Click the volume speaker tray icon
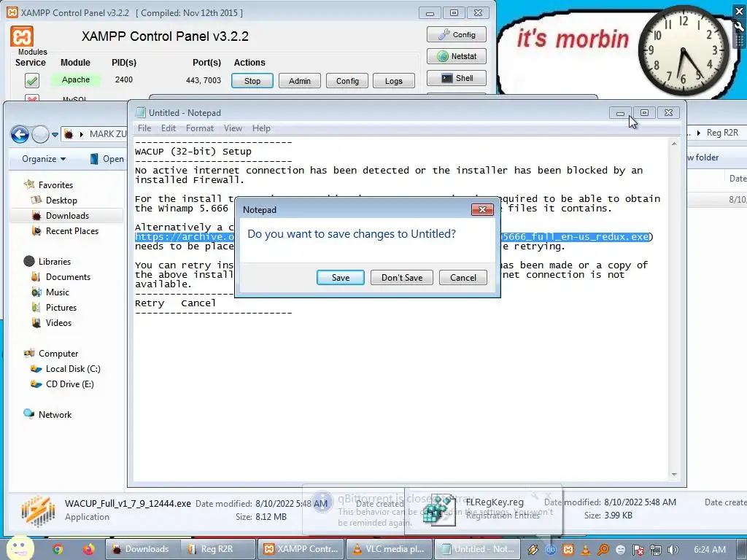The image size is (747, 560). [673, 550]
